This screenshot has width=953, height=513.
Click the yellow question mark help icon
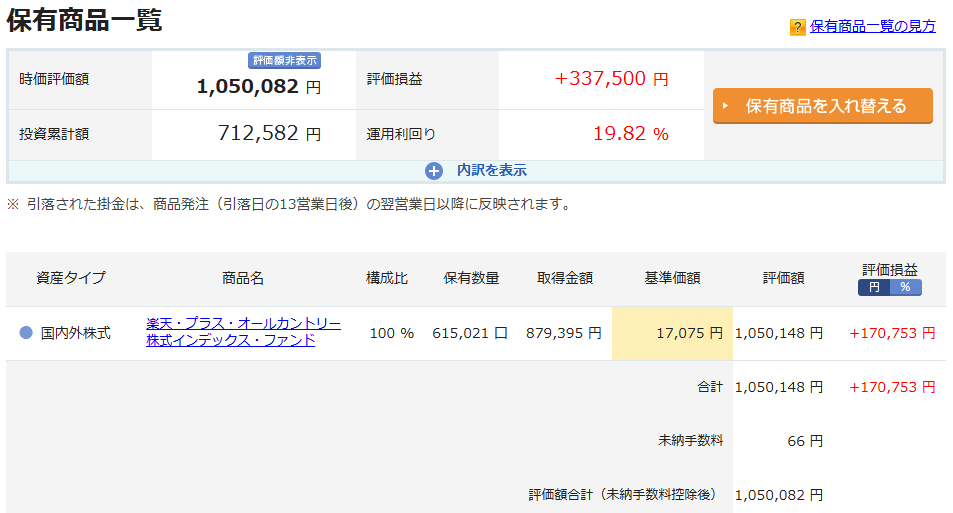click(797, 27)
